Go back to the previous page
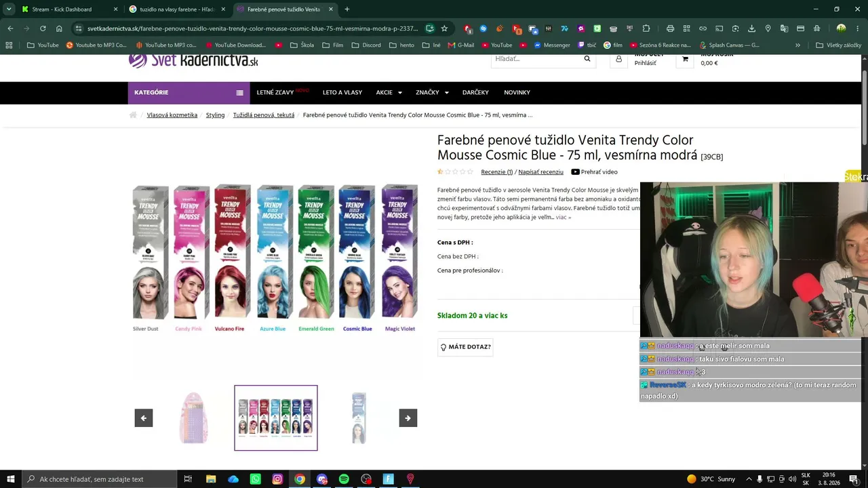Viewport: 868px width, 488px height. point(10,28)
